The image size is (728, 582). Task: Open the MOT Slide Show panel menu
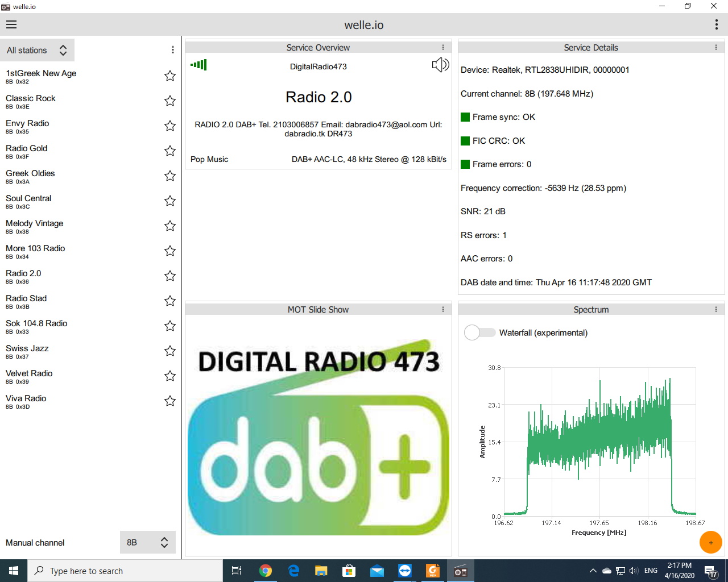443,310
